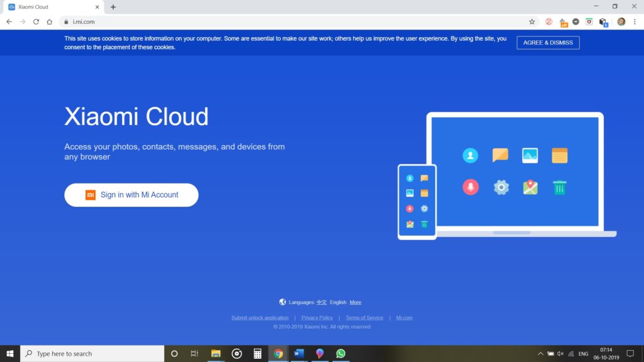Open the Submit unlock application link
644x362 pixels.
point(260,317)
